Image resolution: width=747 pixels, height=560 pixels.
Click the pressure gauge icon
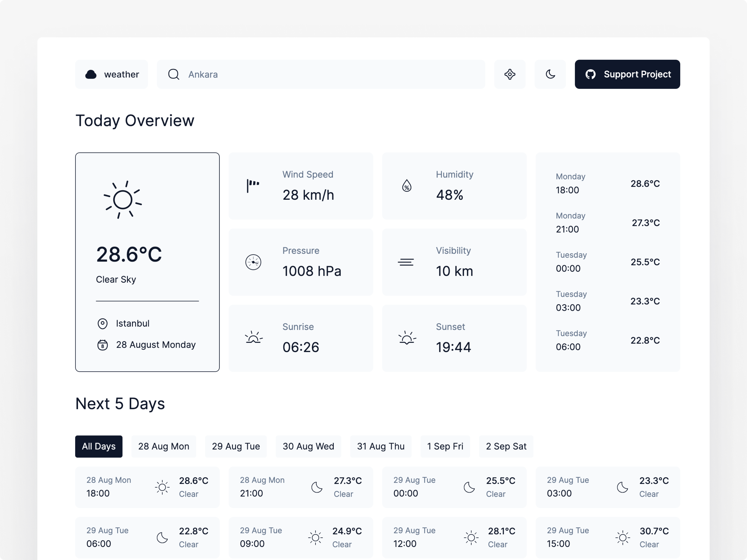(x=253, y=262)
